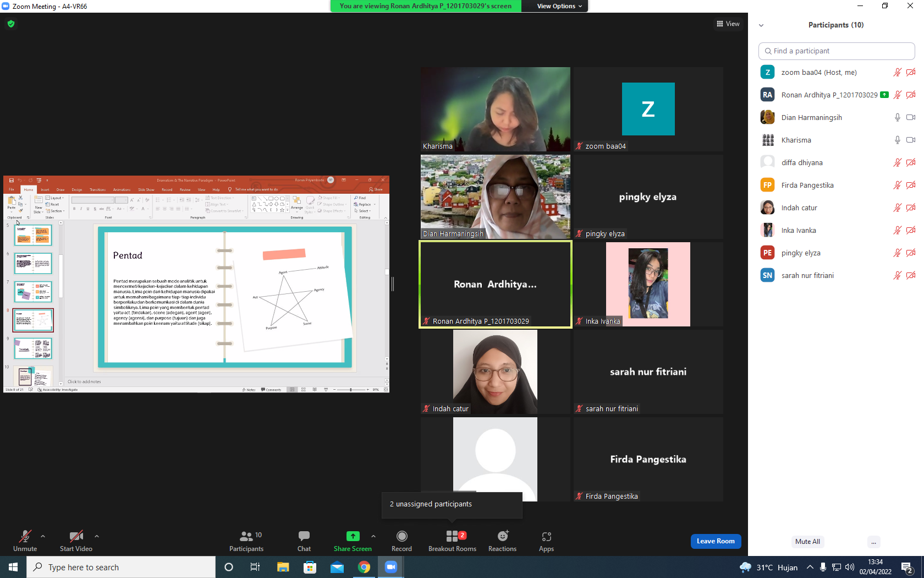Switch to Google Chrome on taskbar
The height and width of the screenshot is (578, 924).
(x=364, y=567)
